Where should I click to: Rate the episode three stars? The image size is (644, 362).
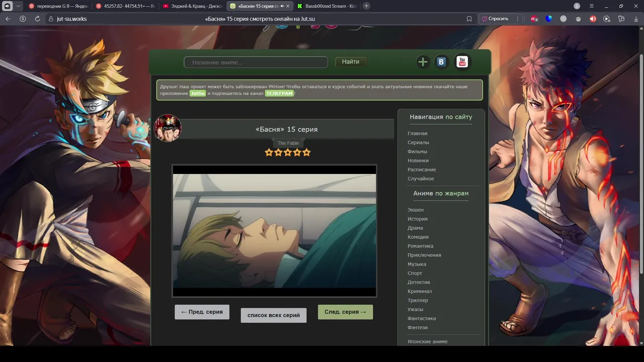[288, 152]
